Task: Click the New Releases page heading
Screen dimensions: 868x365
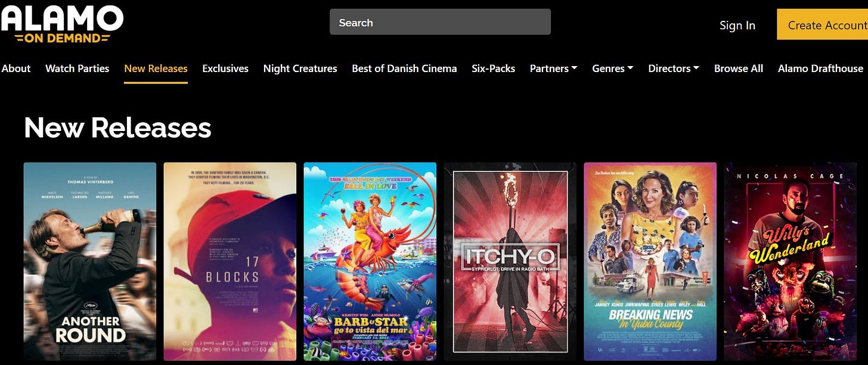Action: click(x=117, y=127)
